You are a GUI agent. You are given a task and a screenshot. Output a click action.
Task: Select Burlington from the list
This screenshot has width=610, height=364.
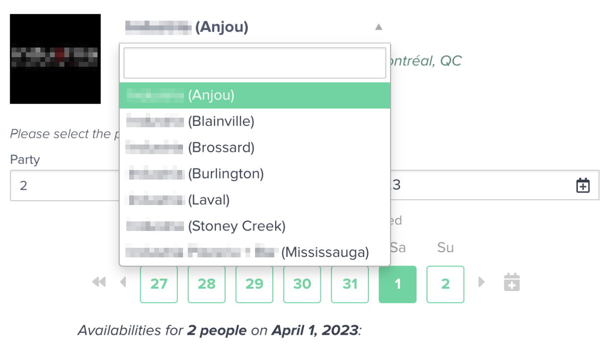tap(255, 173)
